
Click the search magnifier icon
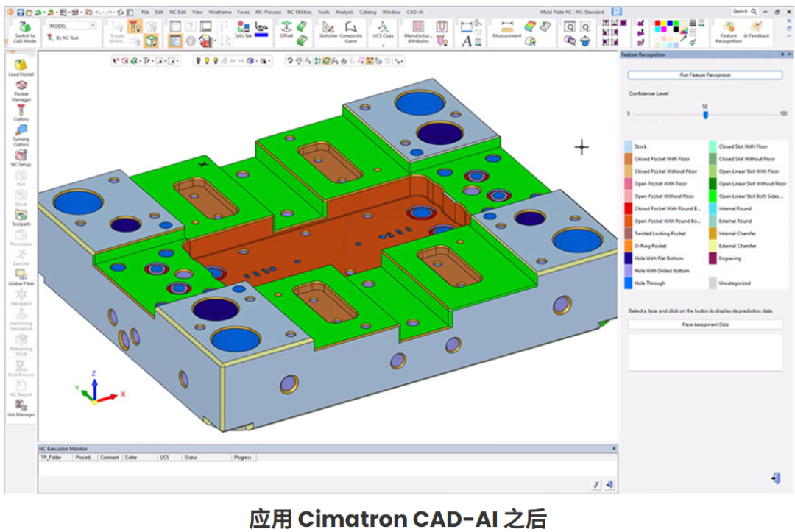754,11
